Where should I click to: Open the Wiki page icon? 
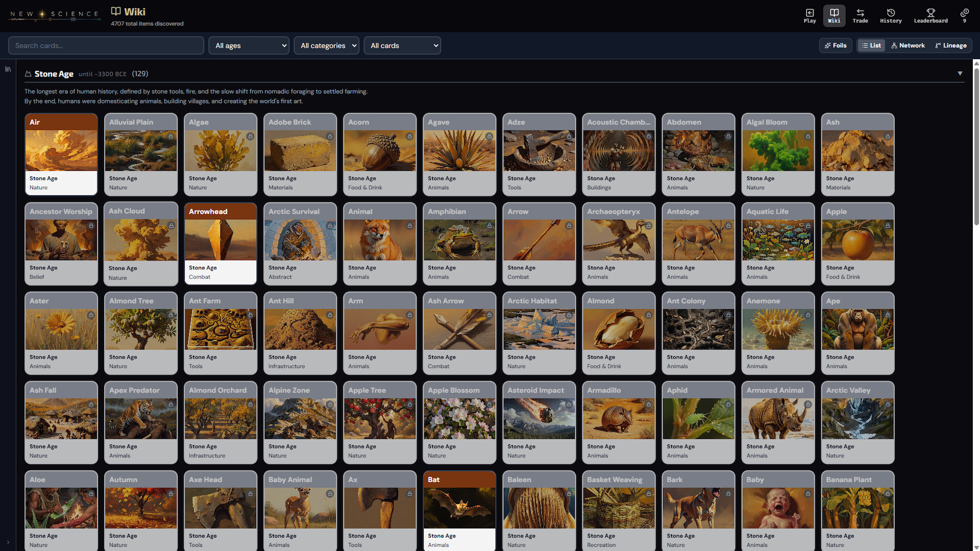pyautogui.click(x=834, y=16)
